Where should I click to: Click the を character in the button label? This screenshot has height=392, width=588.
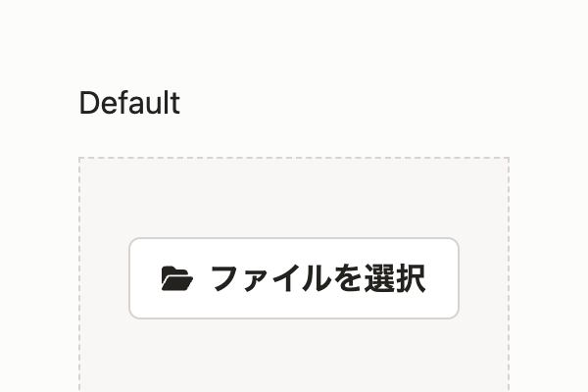coord(348,278)
